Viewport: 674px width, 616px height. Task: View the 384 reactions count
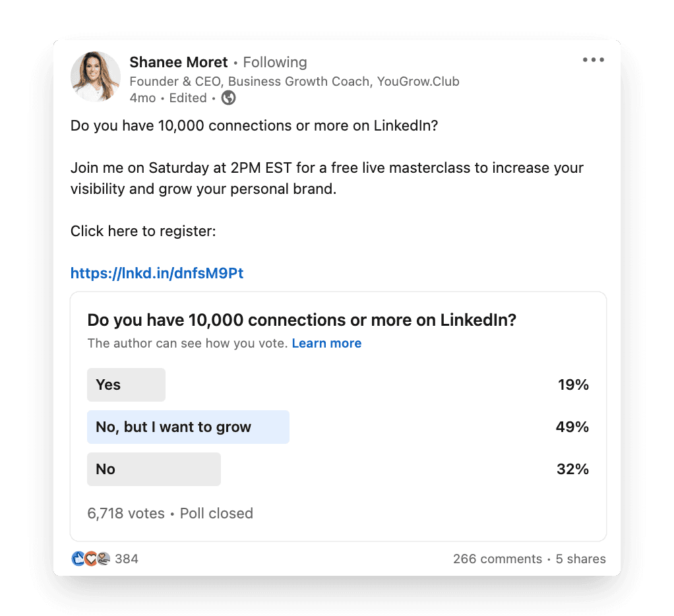[127, 559]
